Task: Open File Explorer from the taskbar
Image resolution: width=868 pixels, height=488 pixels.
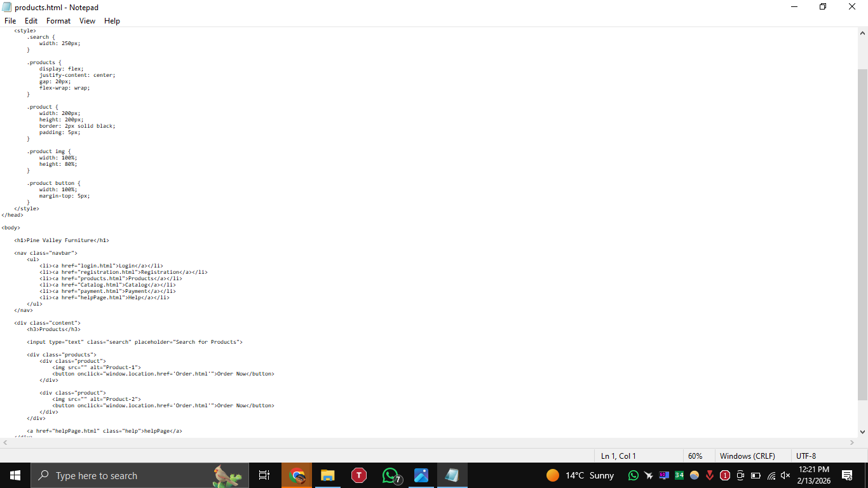Action: coord(327,475)
